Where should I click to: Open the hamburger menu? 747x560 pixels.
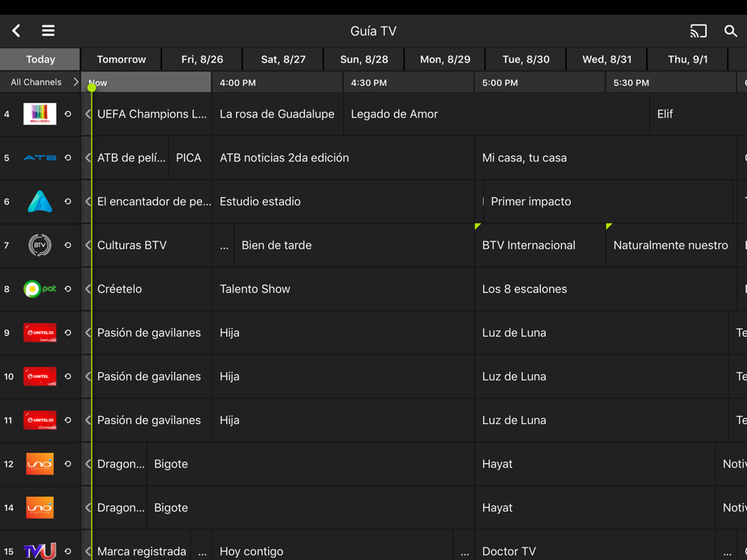pos(48,31)
